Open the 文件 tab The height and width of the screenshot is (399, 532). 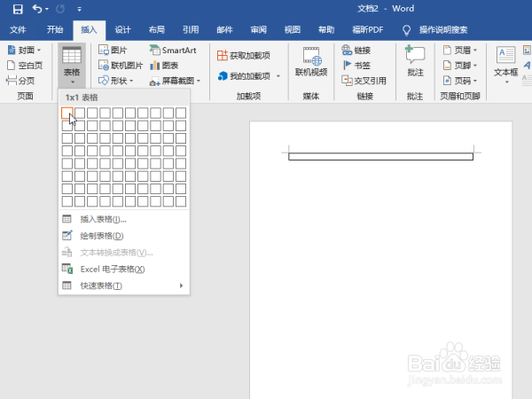tap(18, 30)
